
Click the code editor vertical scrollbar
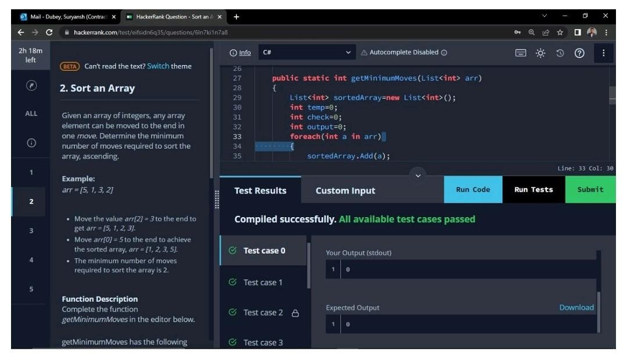(x=612, y=95)
